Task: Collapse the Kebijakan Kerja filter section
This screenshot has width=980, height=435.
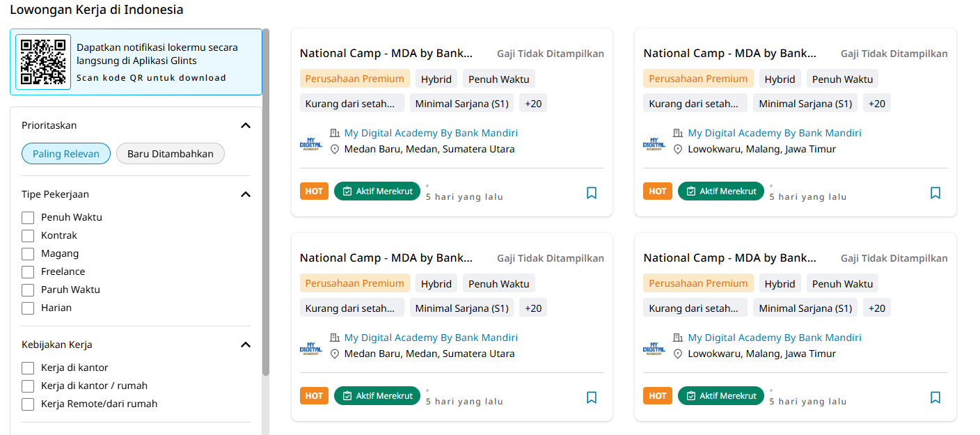Action: [x=245, y=345]
